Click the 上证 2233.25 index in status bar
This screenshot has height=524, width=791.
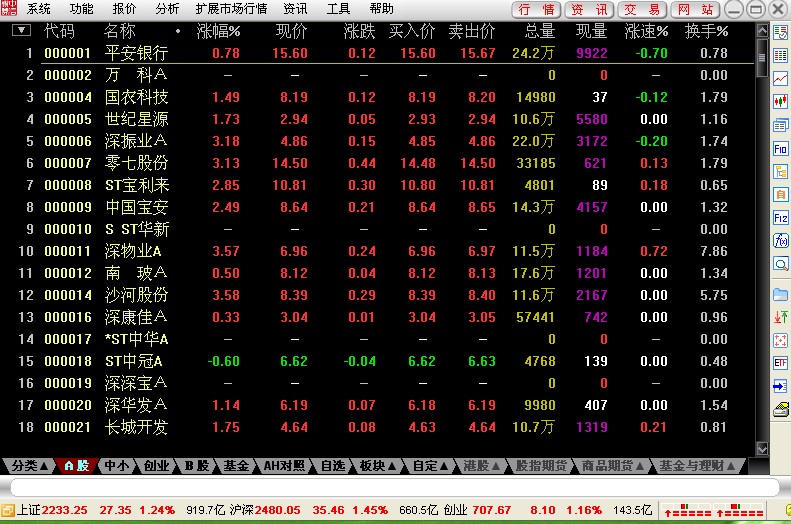click(52, 510)
